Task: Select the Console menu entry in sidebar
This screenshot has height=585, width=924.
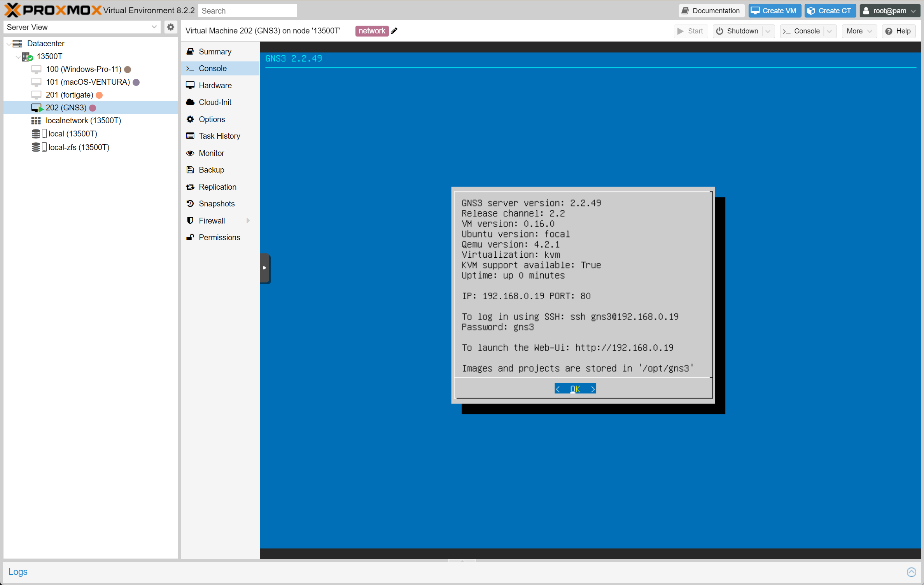Action: [x=220, y=68]
